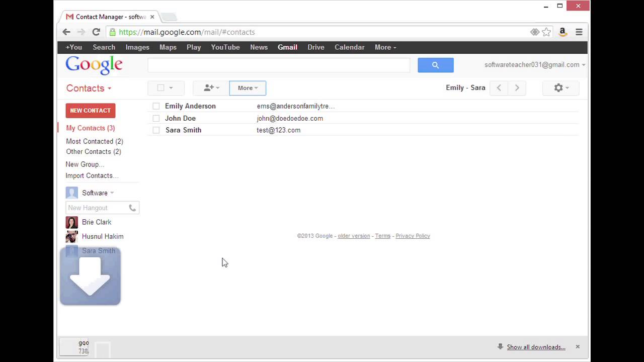The width and height of the screenshot is (644, 362).
Task: Open Drive in the Google bar
Action: tap(316, 47)
